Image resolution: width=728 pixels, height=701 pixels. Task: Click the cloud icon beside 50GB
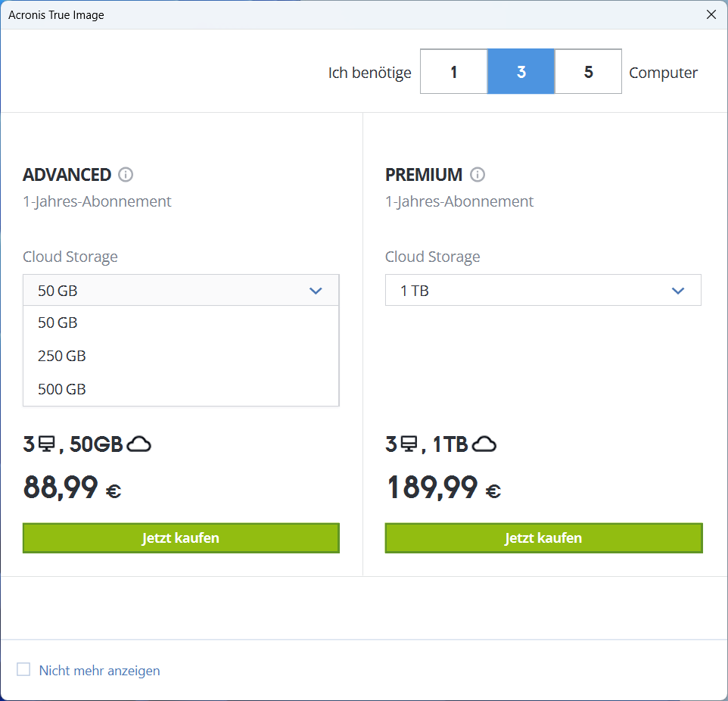click(138, 444)
